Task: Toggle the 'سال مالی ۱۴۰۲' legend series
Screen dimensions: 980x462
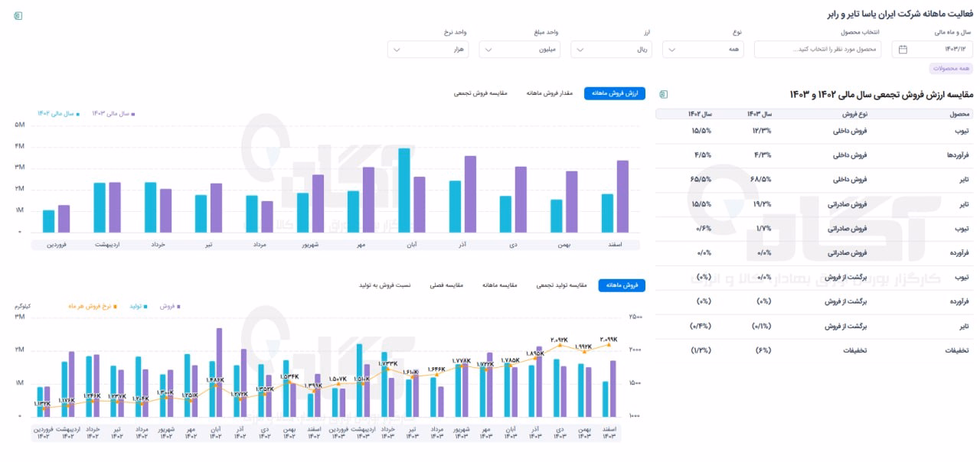Action: coord(58,113)
